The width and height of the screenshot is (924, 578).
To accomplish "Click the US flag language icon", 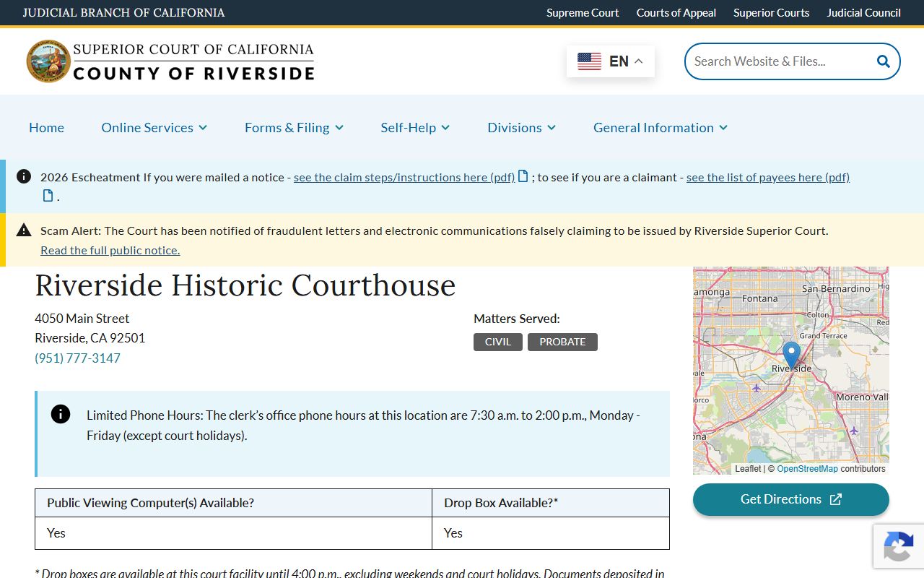I will 589,61.
